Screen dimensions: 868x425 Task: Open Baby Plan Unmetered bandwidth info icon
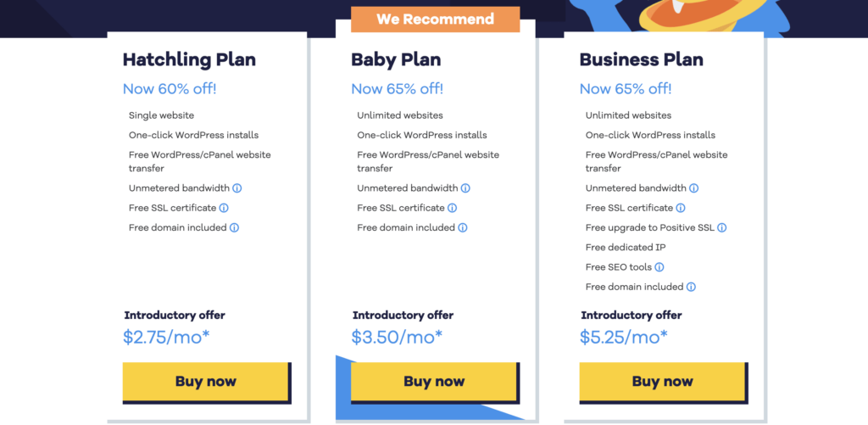tap(465, 188)
